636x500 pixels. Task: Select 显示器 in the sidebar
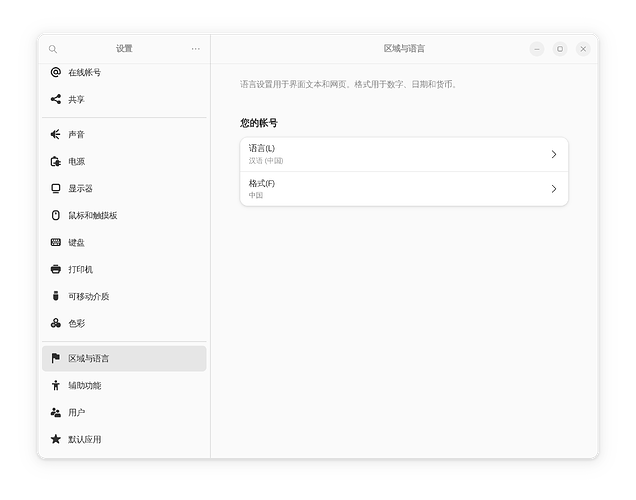pos(124,189)
